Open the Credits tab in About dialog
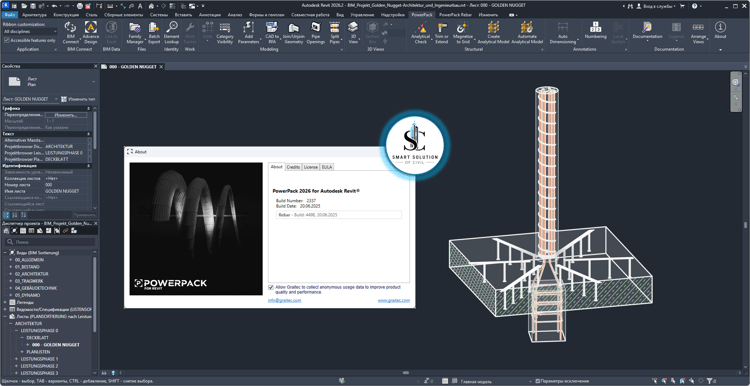Viewport: 750px width, 386px height. (x=293, y=167)
